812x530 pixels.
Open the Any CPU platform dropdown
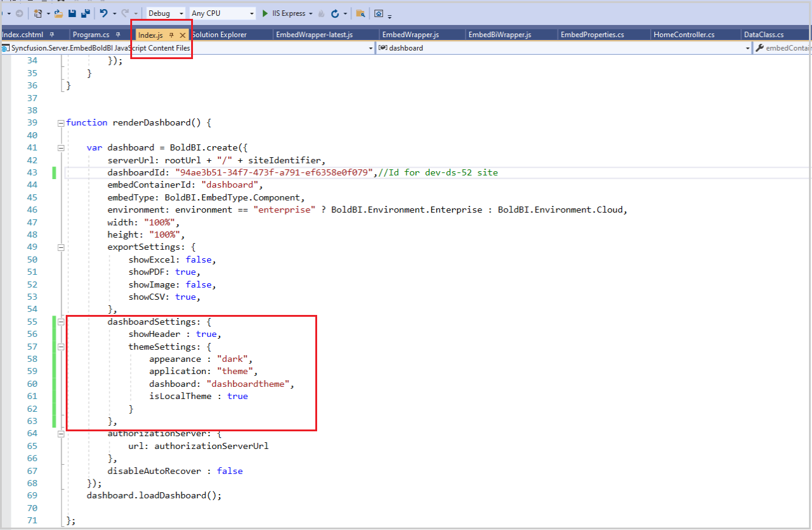[x=223, y=13]
